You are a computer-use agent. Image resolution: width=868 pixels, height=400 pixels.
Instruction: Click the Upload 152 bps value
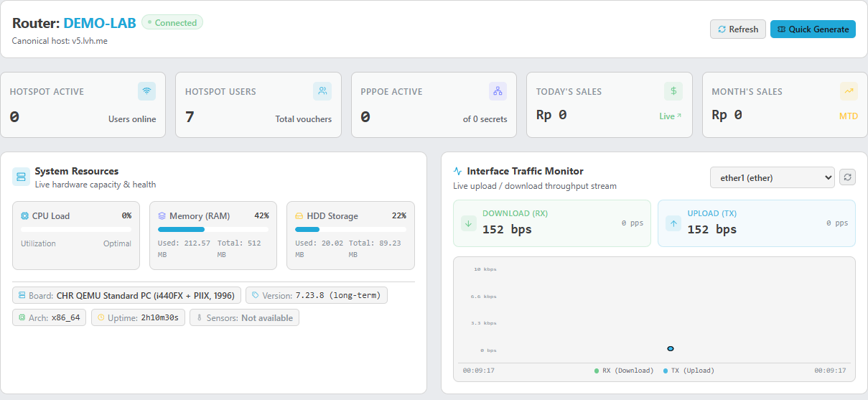point(712,230)
